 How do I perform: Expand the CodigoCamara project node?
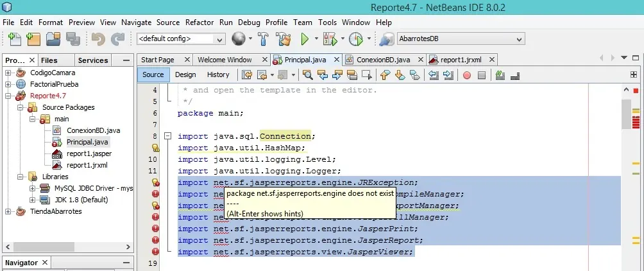(x=8, y=73)
